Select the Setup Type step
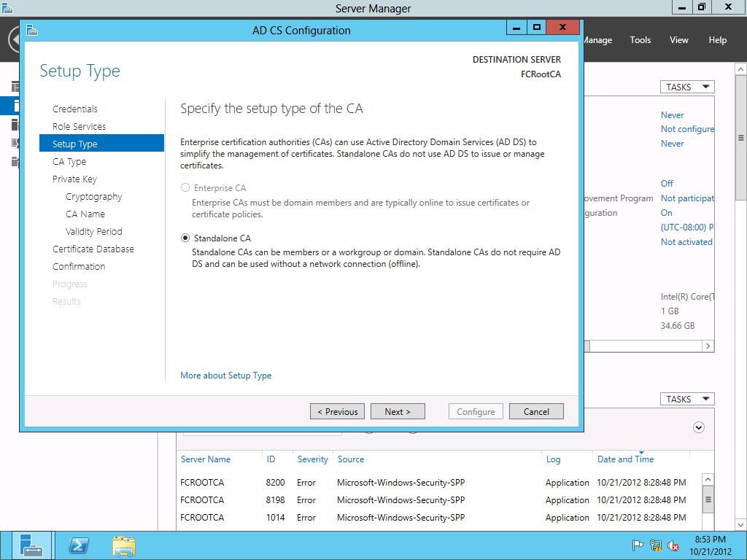The width and height of the screenshot is (747, 560). (101, 144)
